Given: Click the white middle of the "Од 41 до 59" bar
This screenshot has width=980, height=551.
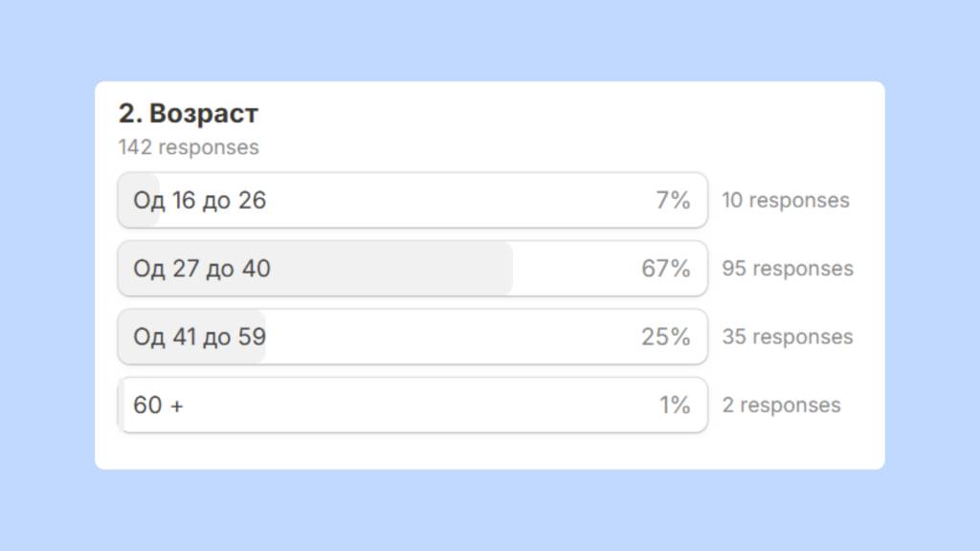Looking at the screenshot, I should pos(450,337).
